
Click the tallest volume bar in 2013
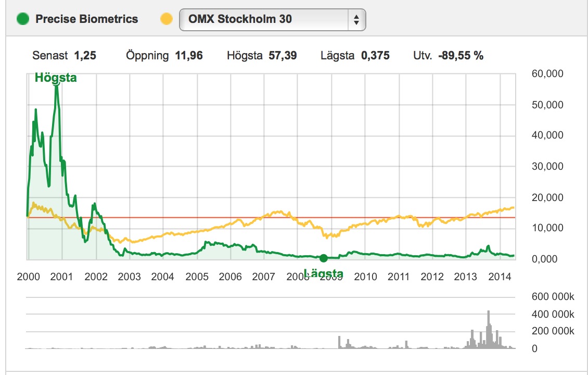pos(489,329)
